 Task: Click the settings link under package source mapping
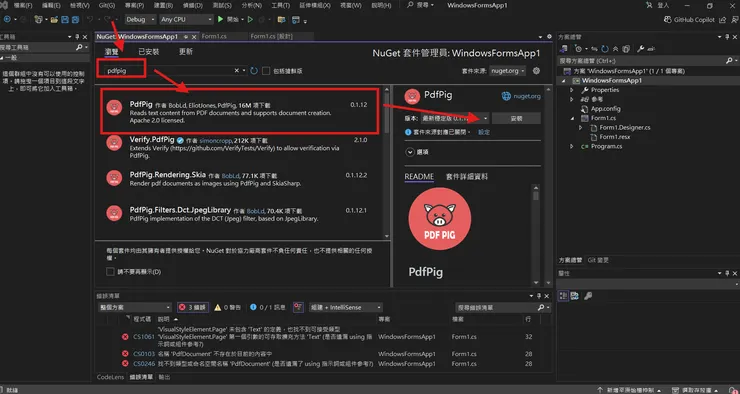[x=484, y=132]
